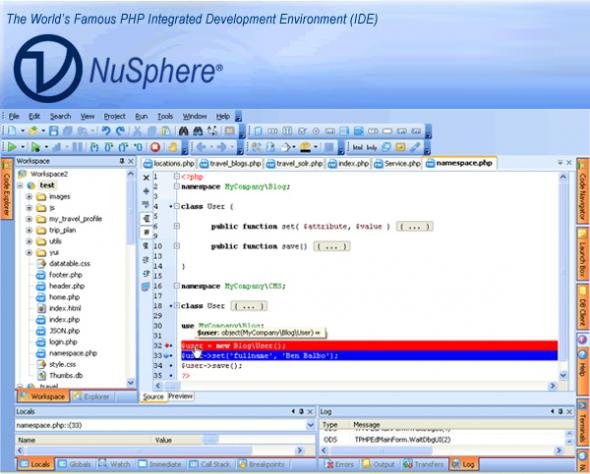The width and height of the screenshot is (590, 474).
Task: Click the first Find binoculars icon
Action: coord(184,131)
